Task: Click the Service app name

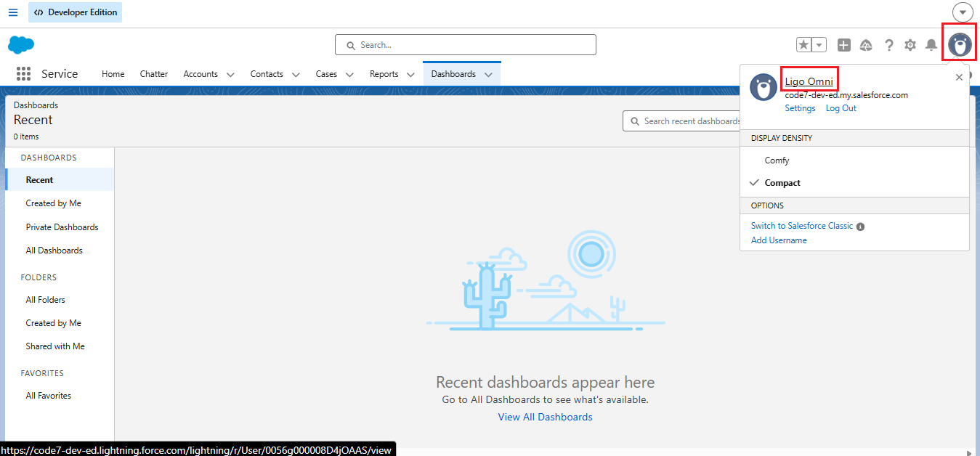Action: click(60, 74)
